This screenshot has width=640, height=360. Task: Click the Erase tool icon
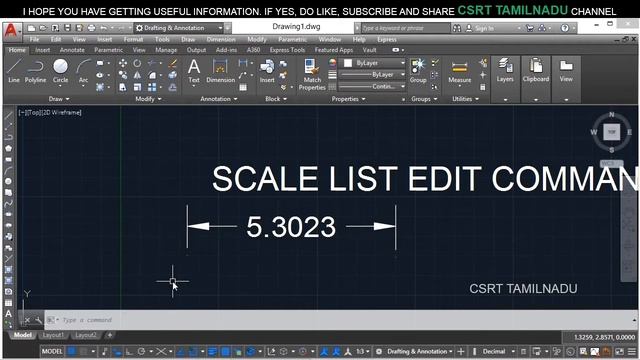[173, 63]
